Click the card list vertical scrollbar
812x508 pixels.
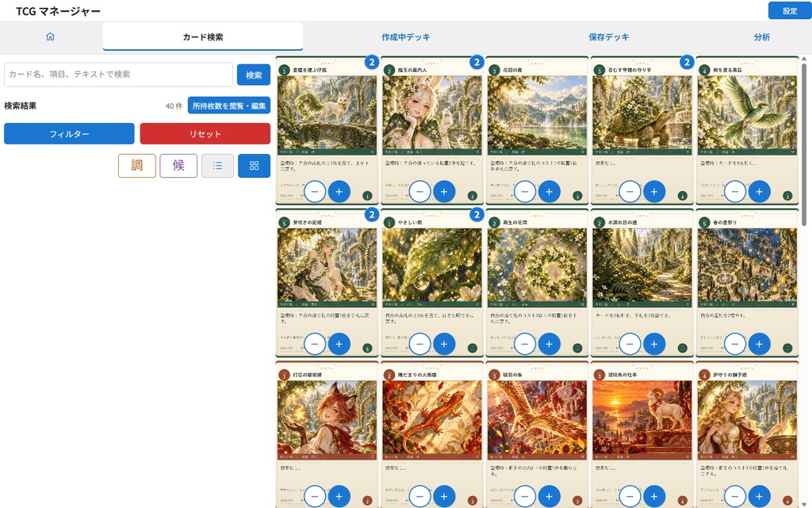[804, 145]
